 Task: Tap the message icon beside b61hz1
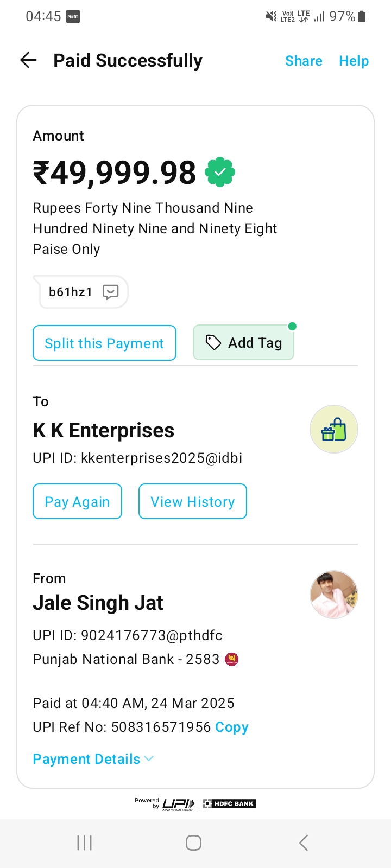click(111, 292)
